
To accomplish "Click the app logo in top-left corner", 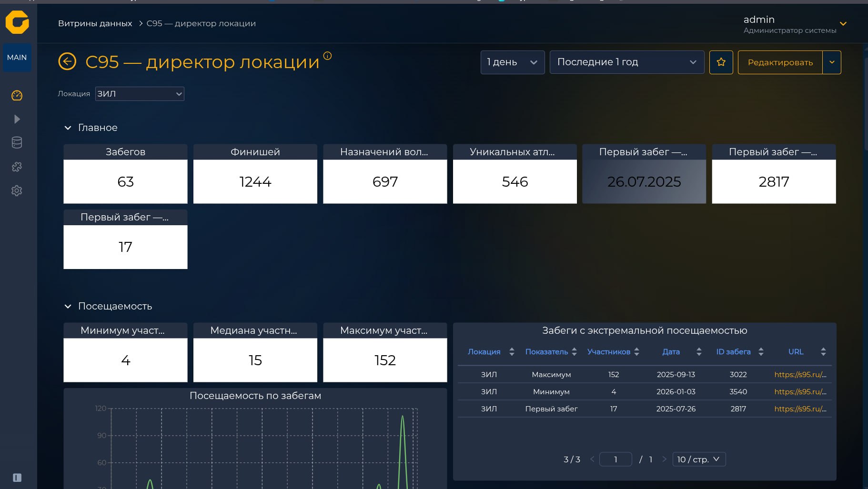I will 17,22.
